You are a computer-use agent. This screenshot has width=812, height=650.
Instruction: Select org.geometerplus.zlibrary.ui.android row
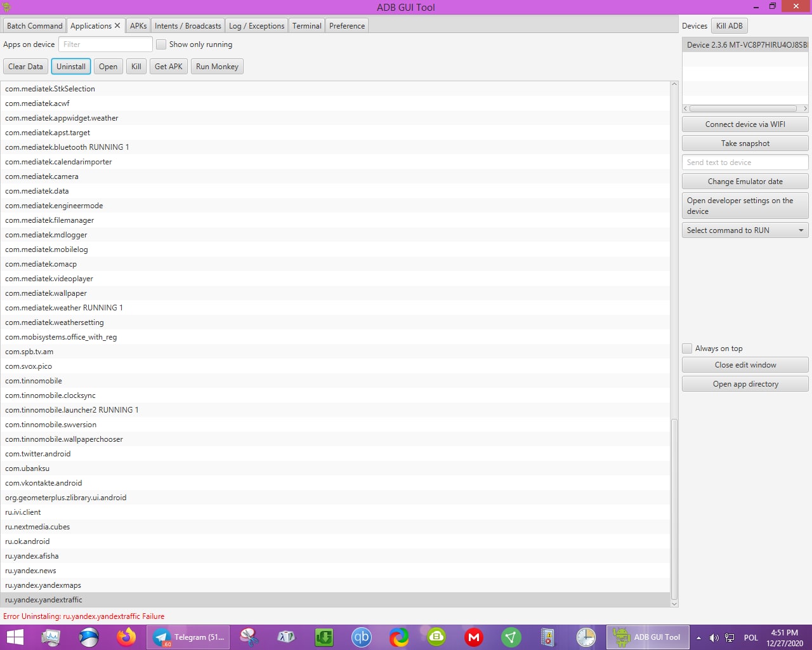coord(335,498)
